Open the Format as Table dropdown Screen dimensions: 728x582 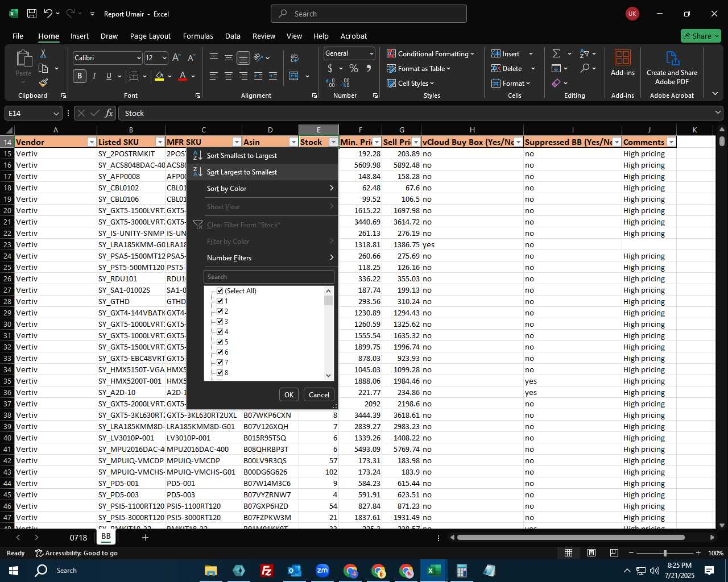[x=419, y=68]
